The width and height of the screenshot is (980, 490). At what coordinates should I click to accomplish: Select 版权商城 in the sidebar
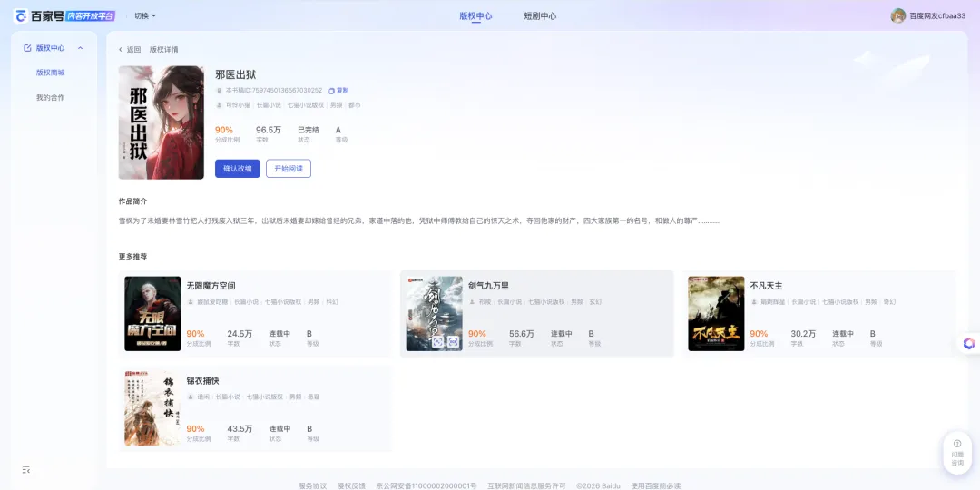pyautogui.click(x=51, y=73)
